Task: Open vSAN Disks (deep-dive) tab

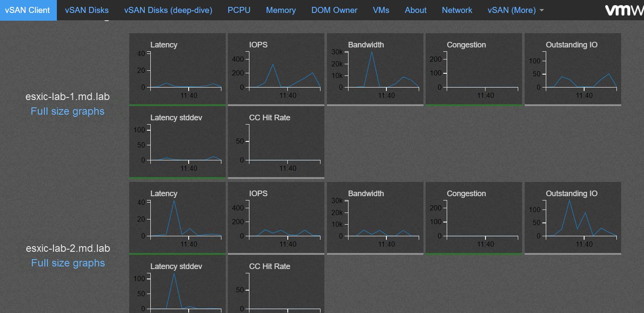Action: (168, 10)
